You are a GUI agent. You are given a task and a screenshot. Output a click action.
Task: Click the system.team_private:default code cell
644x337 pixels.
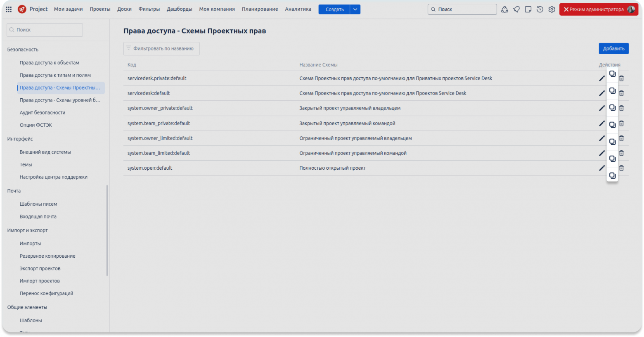(159, 123)
